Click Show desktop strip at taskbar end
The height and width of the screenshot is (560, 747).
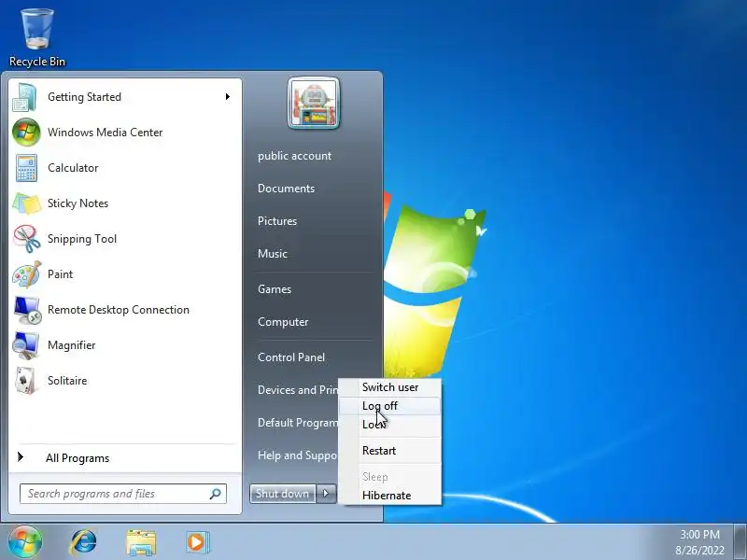[x=740, y=542]
